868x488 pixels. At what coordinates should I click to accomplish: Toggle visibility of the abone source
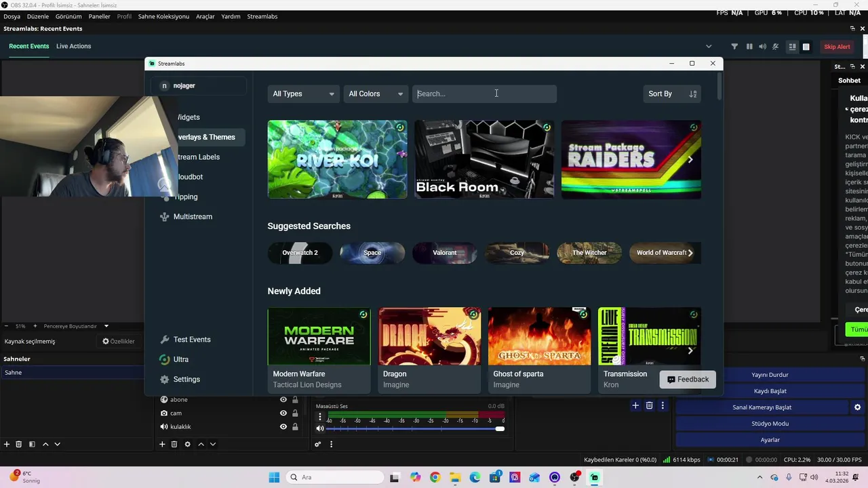coord(283,400)
